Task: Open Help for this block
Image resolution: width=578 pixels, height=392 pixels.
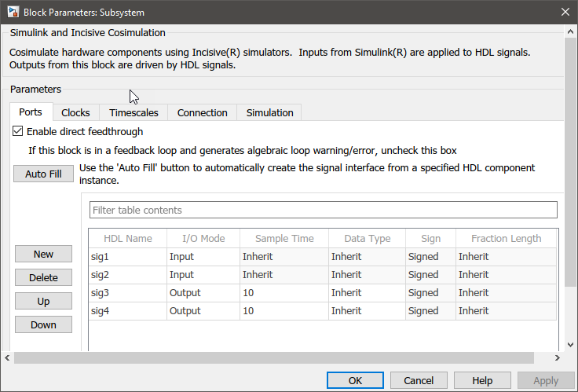Action: point(482,380)
